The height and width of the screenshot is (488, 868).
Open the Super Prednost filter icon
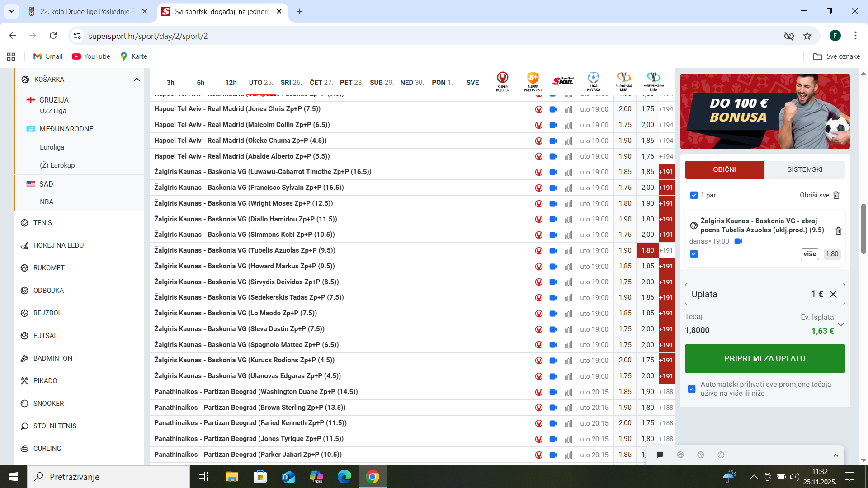[533, 81]
